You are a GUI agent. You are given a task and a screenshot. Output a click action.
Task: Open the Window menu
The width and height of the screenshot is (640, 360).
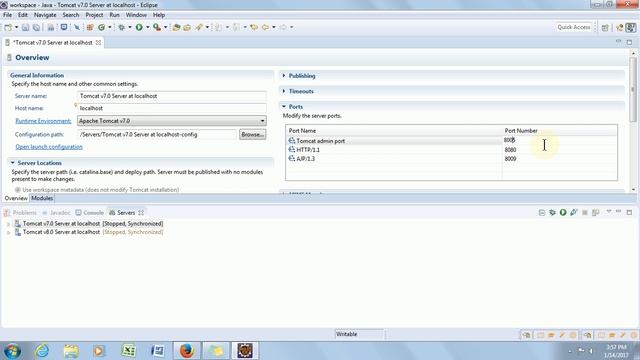click(136, 15)
